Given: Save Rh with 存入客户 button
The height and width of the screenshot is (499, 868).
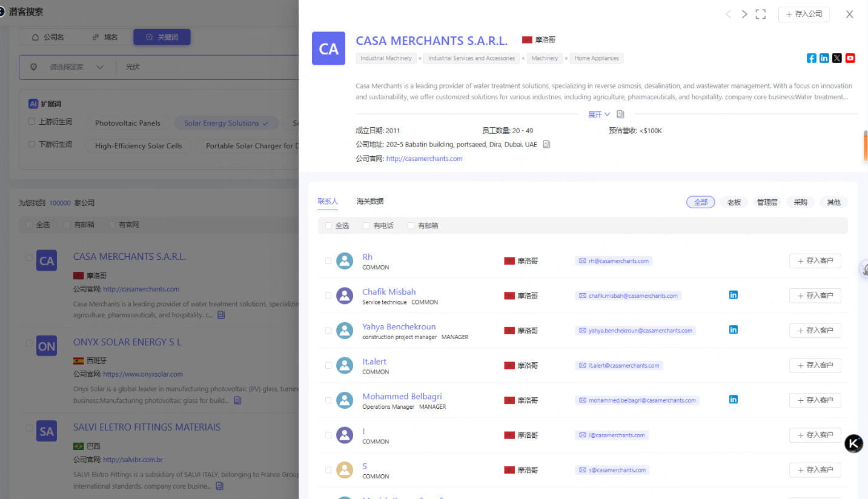Looking at the screenshot, I should click(x=815, y=261).
